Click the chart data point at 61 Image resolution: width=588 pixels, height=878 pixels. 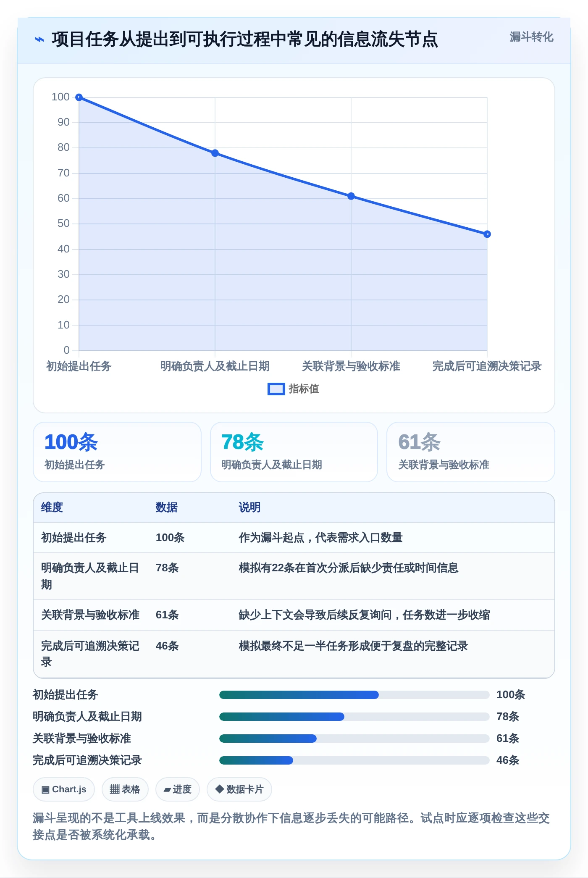pos(351,196)
